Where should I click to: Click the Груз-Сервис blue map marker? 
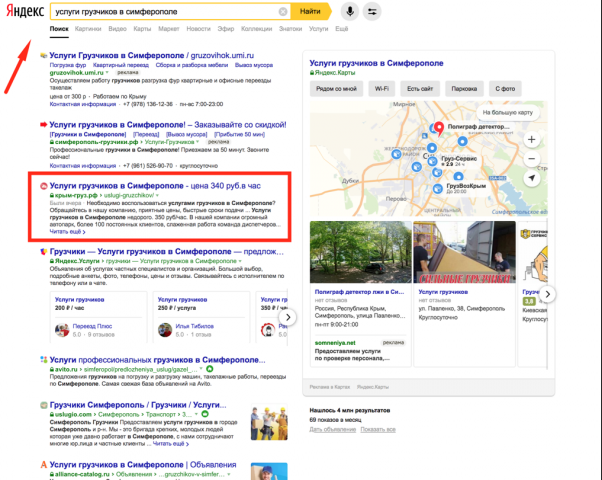point(432,161)
